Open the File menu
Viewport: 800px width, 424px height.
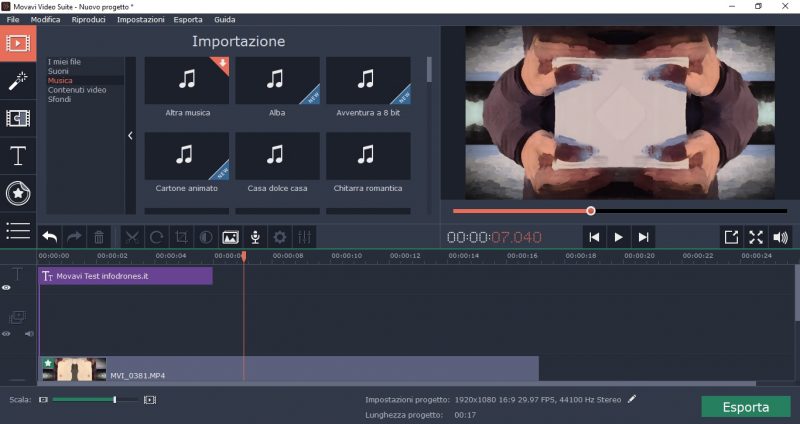tap(13, 19)
